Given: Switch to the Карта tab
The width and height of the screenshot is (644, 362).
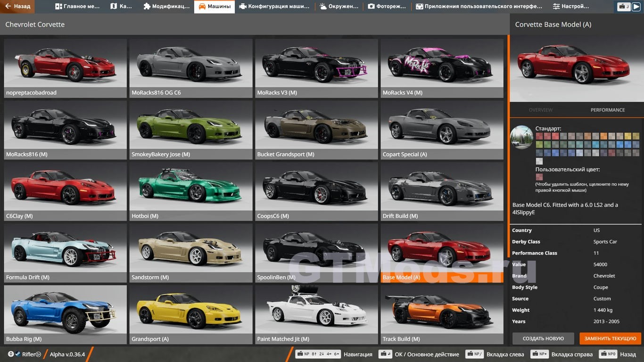Looking at the screenshot, I should pos(121,7).
